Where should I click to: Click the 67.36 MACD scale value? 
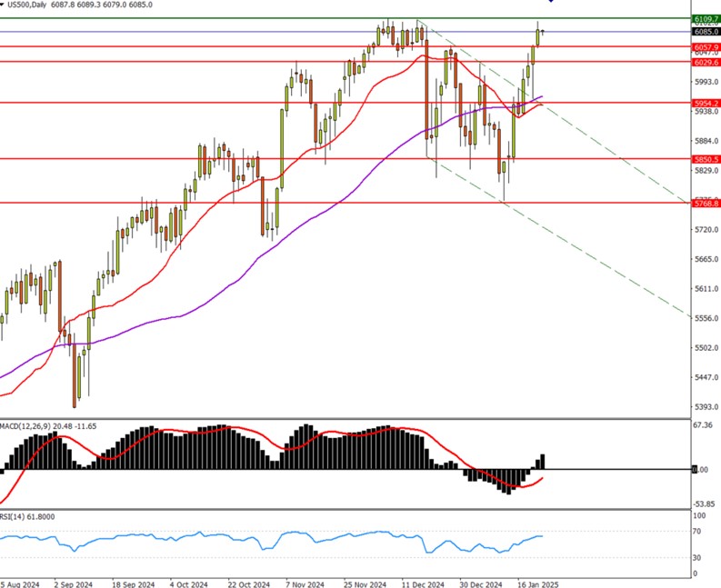point(704,424)
